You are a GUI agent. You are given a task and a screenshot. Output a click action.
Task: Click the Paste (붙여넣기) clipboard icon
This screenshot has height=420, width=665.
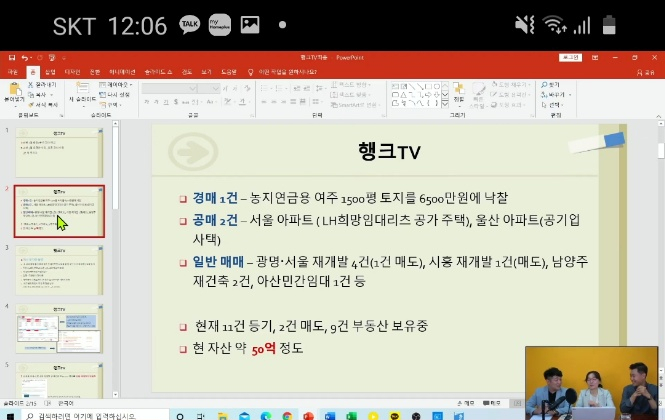pyautogui.click(x=14, y=90)
